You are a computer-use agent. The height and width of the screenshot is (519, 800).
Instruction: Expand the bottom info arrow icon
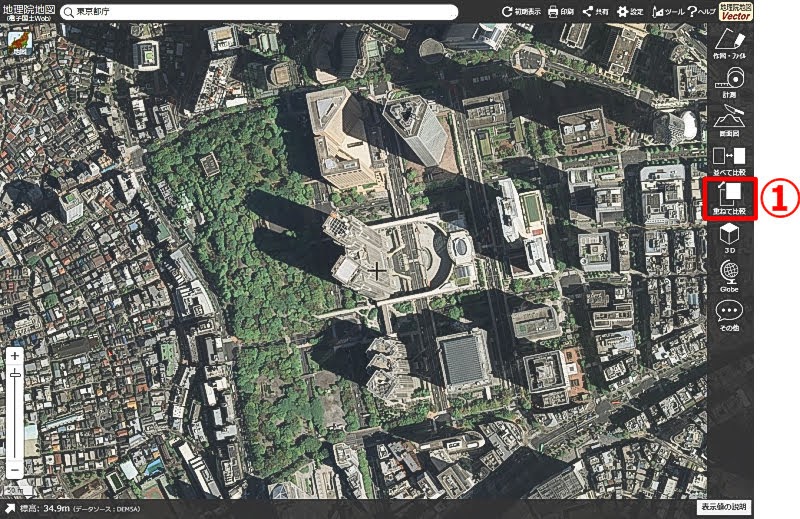[10, 508]
